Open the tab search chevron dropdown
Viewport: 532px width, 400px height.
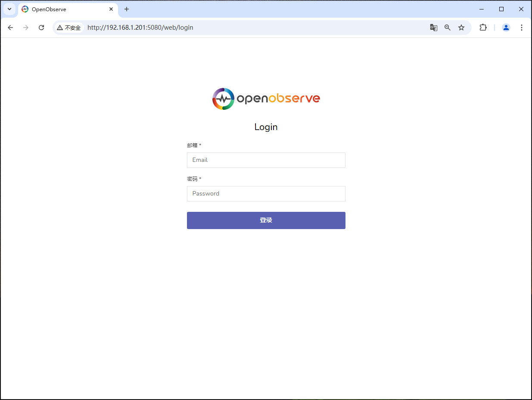9,9
